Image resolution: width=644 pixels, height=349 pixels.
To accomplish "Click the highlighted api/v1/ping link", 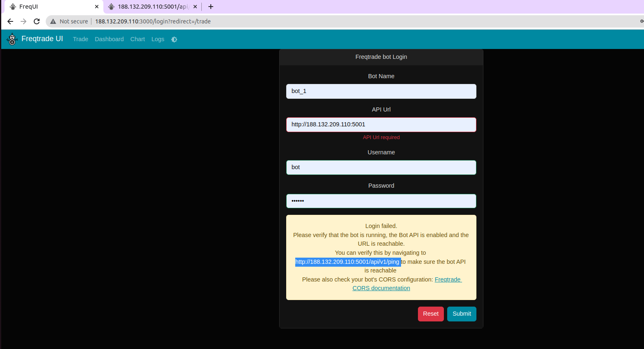I will (347, 262).
